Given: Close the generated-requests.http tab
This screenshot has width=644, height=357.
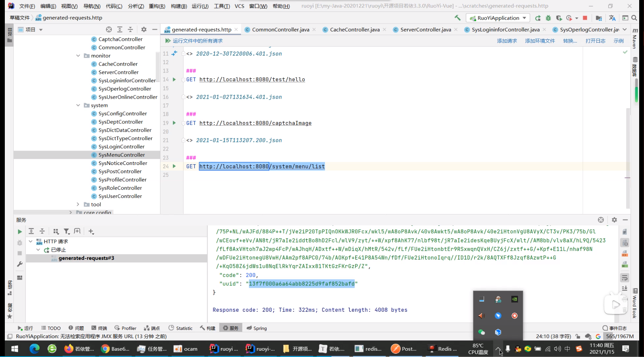Looking at the screenshot, I should point(236,30).
